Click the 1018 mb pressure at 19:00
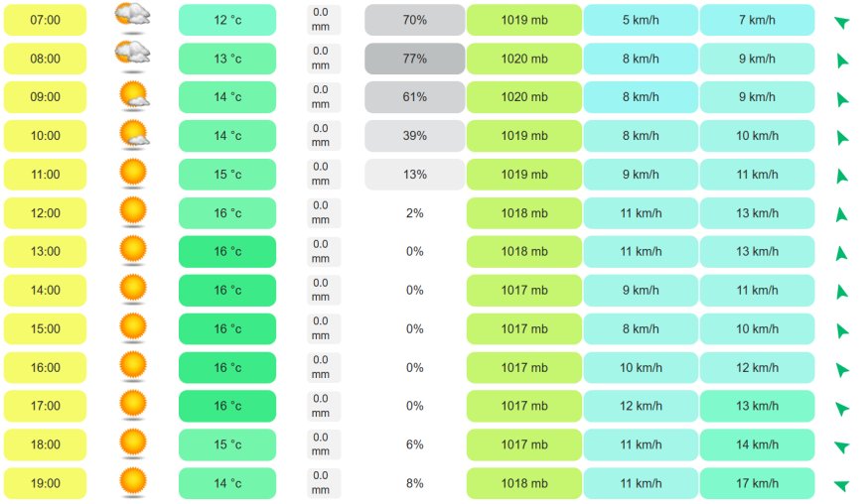864x504 pixels. pyautogui.click(x=524, y=483)
